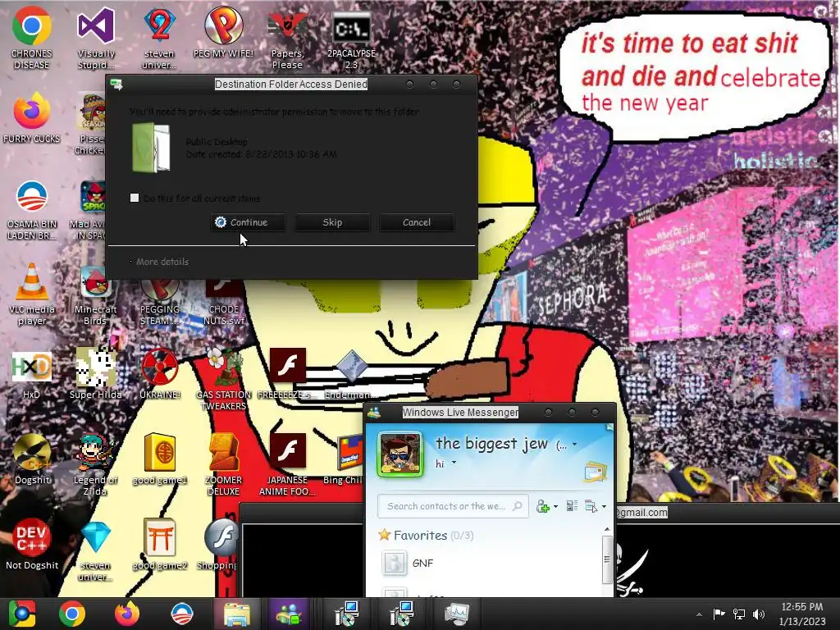The image size is (840, 630).
Task: Select the JAPANESE ANIME FOO Flash icon
Action: coord(287,464)
